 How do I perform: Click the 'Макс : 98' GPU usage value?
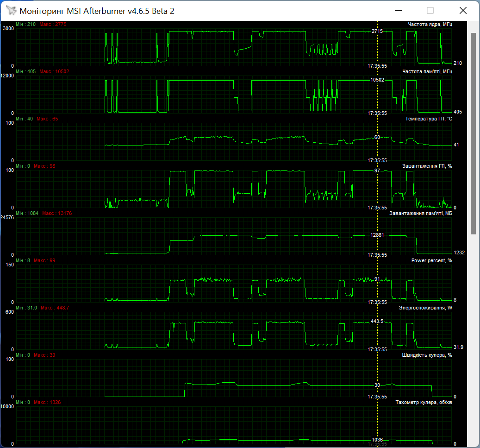(44, 166)
